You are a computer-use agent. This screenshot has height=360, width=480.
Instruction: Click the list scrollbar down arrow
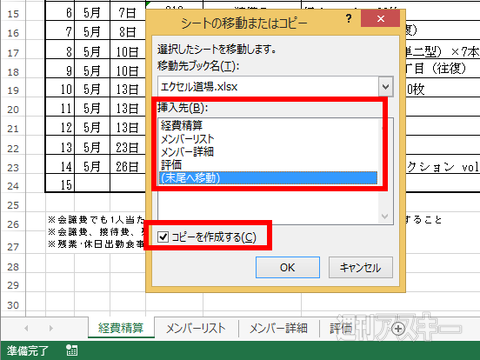click(x=385, y=216)
